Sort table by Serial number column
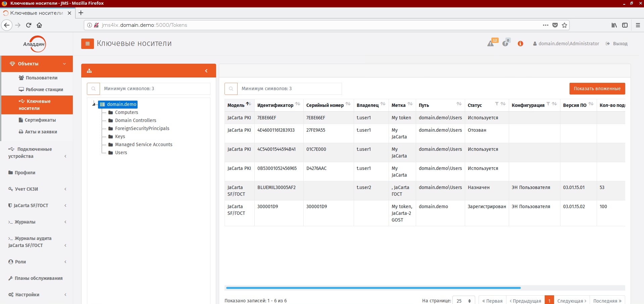Image resolution: width=644 pixels, height=304 pixels. pyautogui.click(x=348, y=104)
